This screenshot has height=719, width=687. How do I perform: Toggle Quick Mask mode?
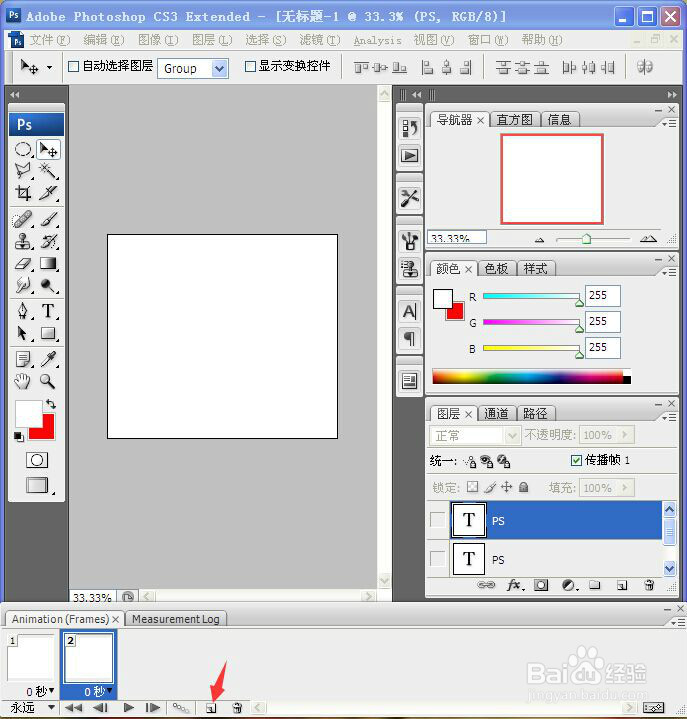tap(37, 460)
